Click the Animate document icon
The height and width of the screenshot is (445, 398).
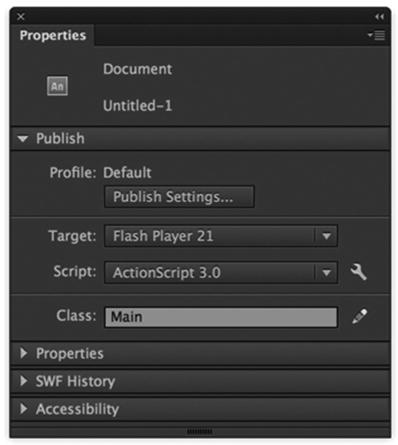(x=57, y=86)
